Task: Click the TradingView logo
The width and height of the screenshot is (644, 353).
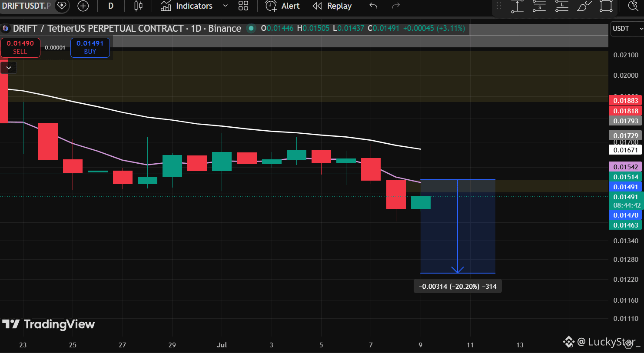Action: coord(48,324)
